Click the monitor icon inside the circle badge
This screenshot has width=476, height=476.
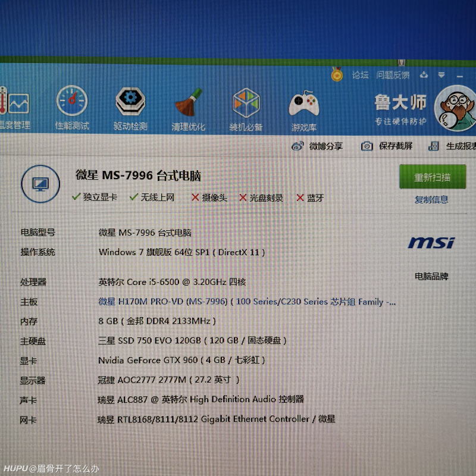coord(39,184)
